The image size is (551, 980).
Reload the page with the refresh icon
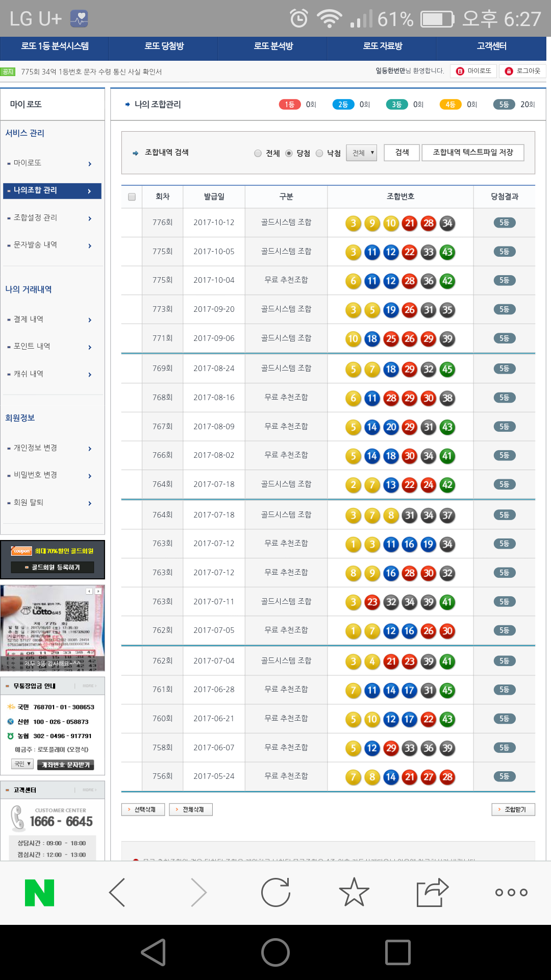point(275,893)
